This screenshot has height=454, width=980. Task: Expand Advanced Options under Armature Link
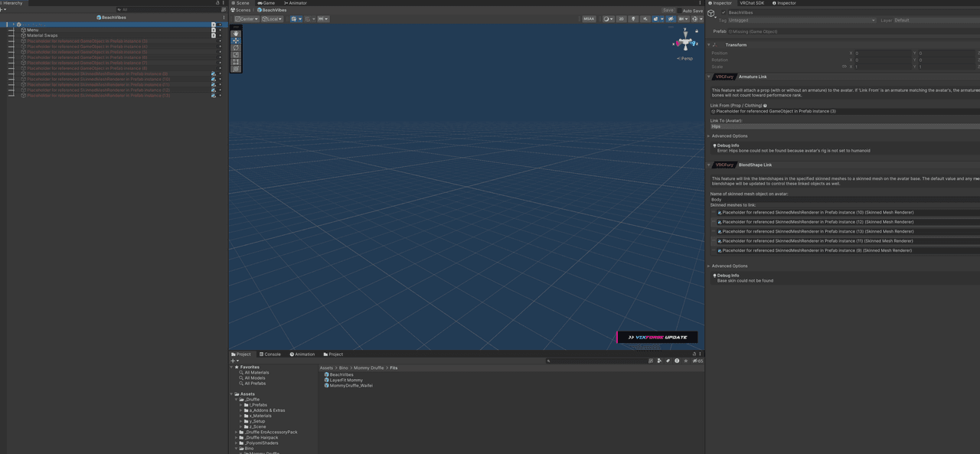[709, 136]
